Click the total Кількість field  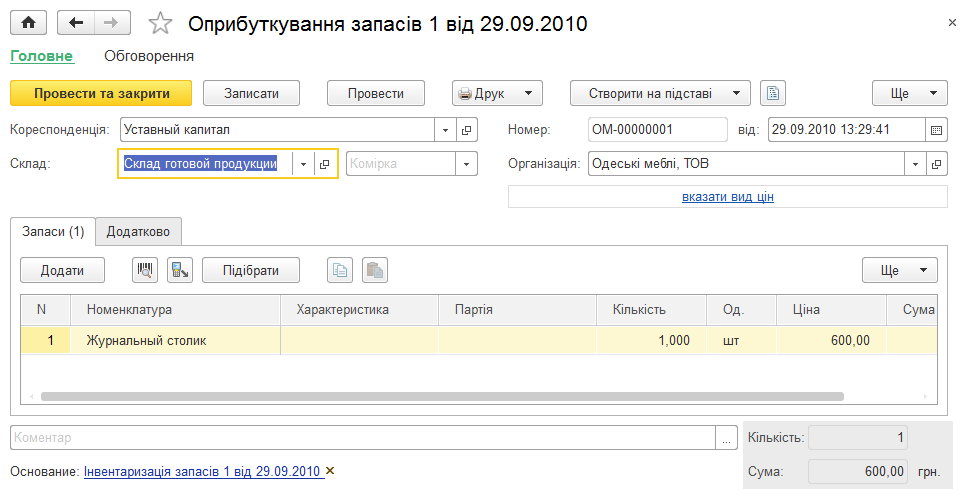tap(858, 438)
